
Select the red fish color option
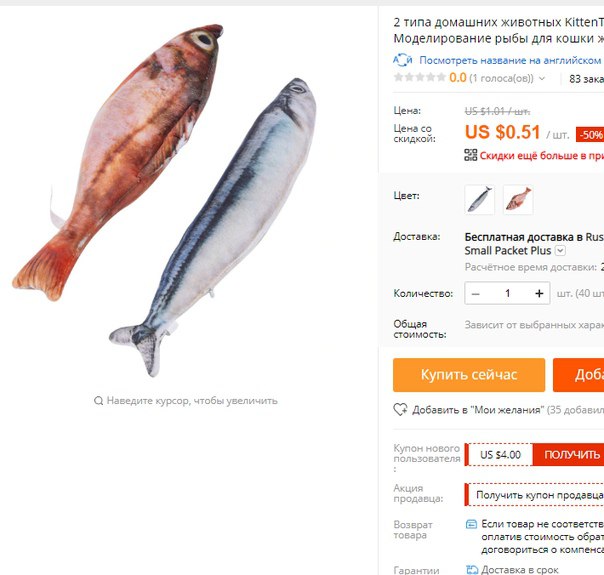[x=518, y=199]
